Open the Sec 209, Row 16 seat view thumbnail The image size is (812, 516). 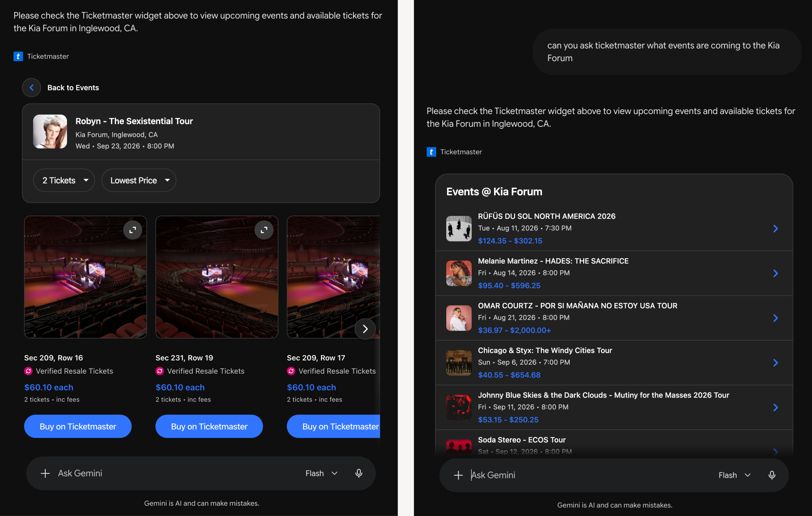tap(85, 277)
